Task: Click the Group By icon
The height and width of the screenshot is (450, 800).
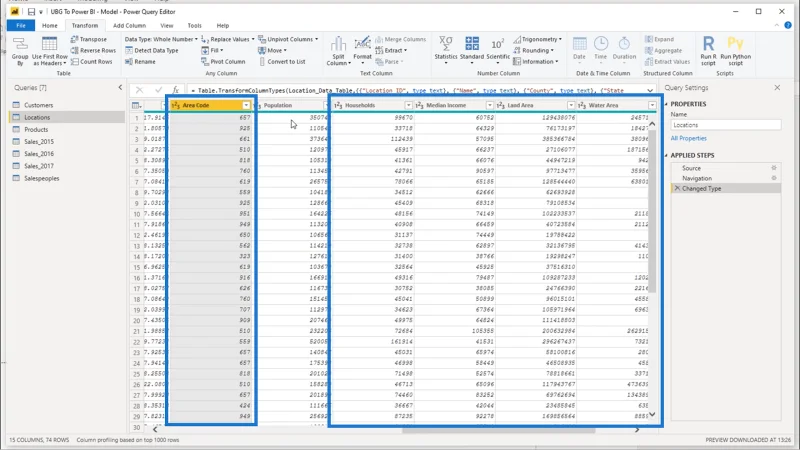Action: point(20,52)
